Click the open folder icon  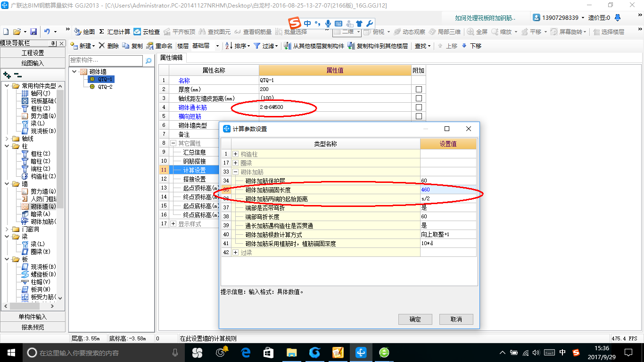click(17, 32)
